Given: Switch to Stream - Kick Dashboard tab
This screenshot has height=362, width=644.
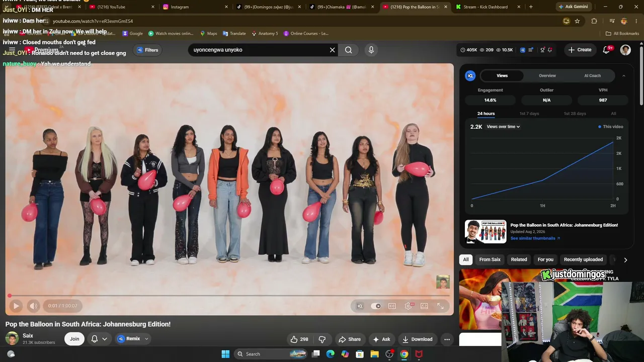Looking at the screenshot, I should (488, 7).
